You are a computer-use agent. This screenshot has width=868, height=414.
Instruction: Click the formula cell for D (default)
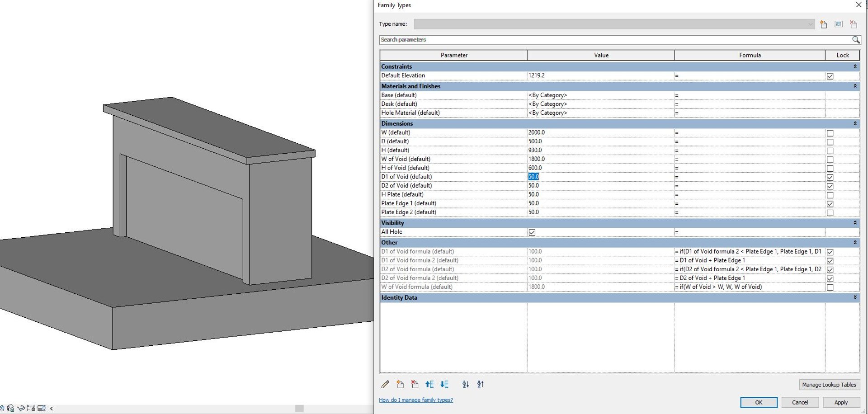[x=750, y=141]
